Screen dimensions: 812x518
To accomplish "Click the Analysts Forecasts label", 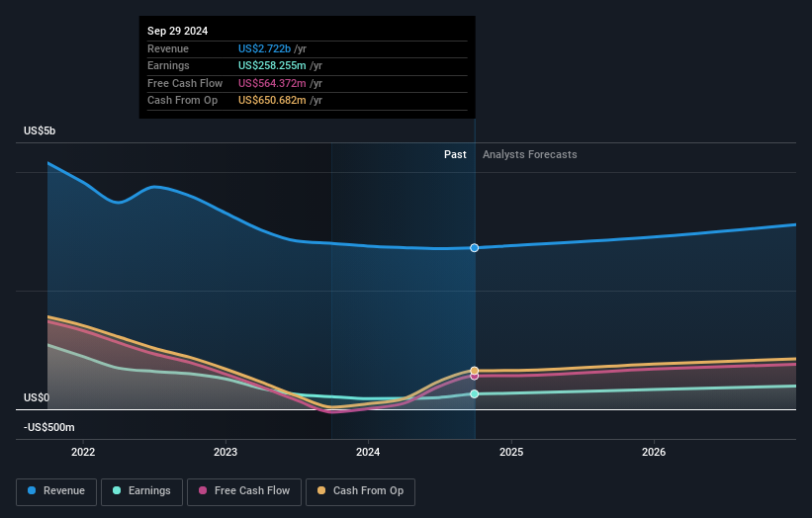I will [x=530, y=154].
